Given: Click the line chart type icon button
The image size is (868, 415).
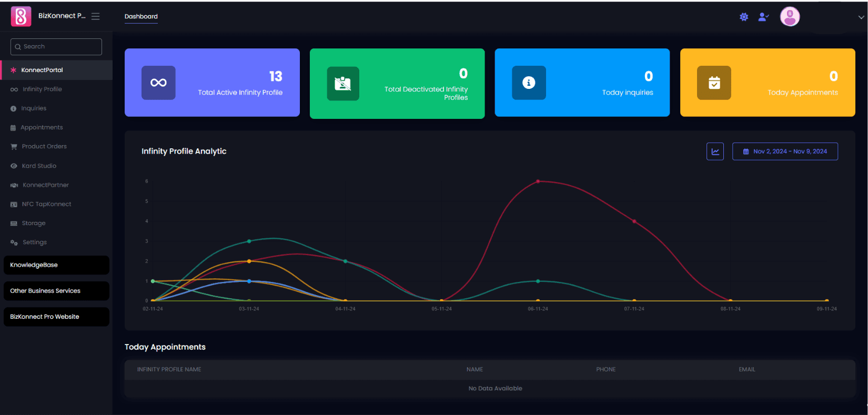Looking at the screenshot, I should (715, 151).
